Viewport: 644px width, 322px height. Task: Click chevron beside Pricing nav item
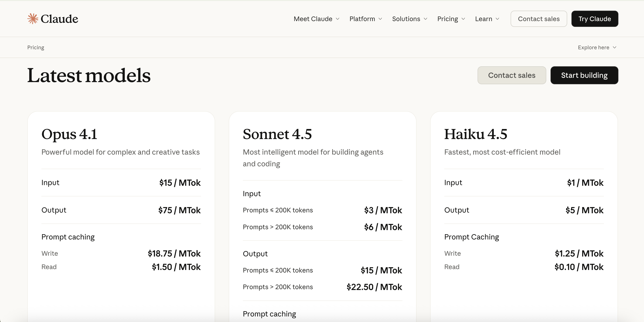[463, 19]
